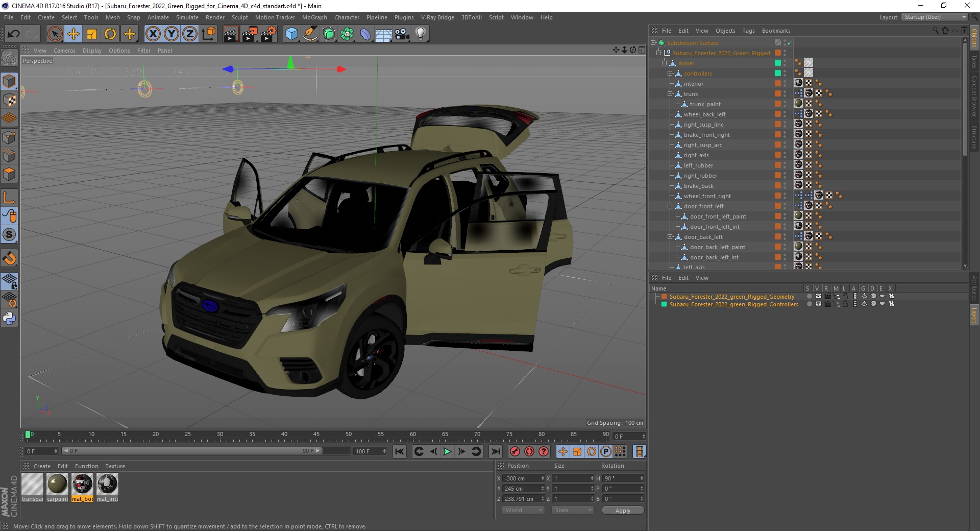Open the Scale mode dropdown
980x531 pixels.
[573, 510]
